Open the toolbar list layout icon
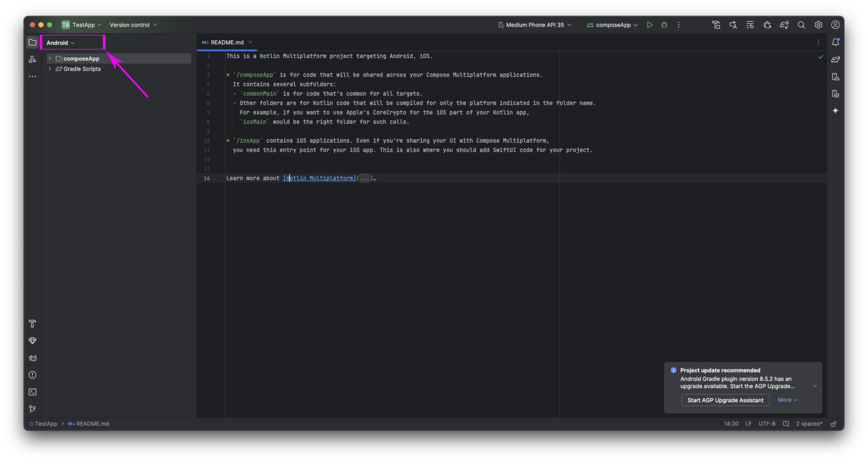 (x=750, y=25)
